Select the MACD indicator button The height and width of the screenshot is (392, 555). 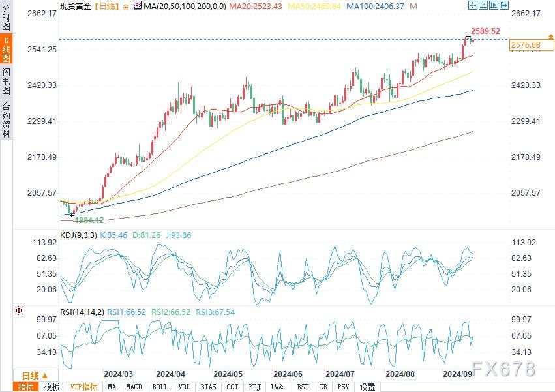(x=134, y=387)
